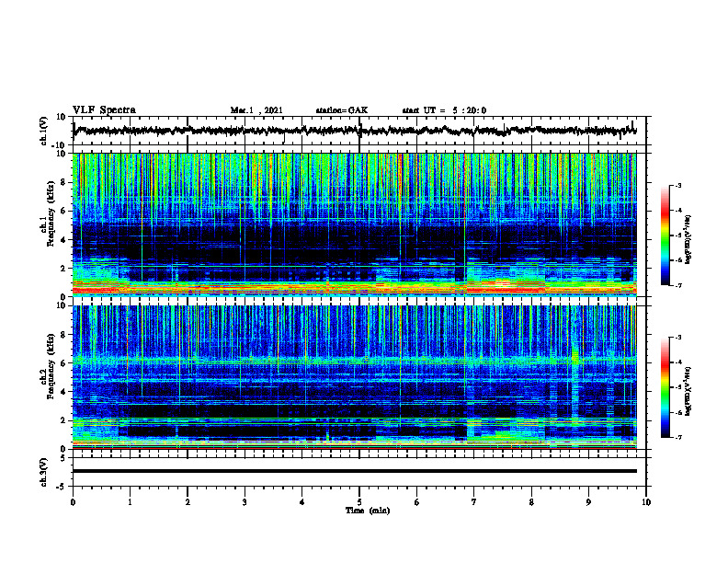Click the "station=GAK" header label
The height and width of the screenshot is (563, 728).
pos(342,110)
